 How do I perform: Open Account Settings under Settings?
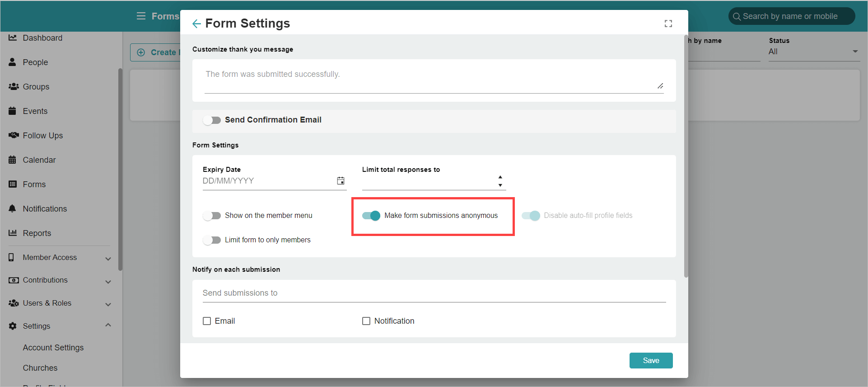pos(53,348)
